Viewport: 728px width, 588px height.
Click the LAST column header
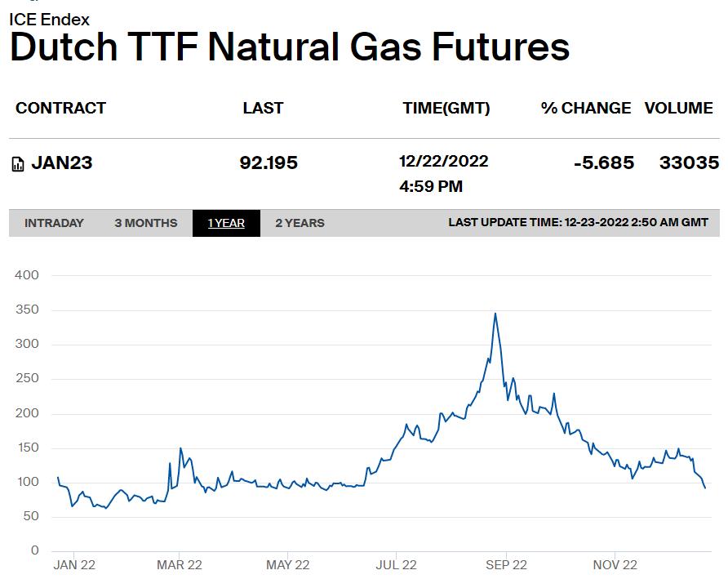click(x=263, y=108)
